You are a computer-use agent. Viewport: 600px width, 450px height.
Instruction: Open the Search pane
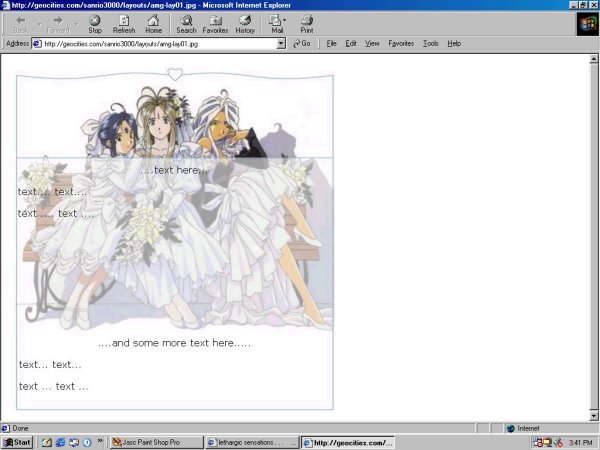[186, 24]
